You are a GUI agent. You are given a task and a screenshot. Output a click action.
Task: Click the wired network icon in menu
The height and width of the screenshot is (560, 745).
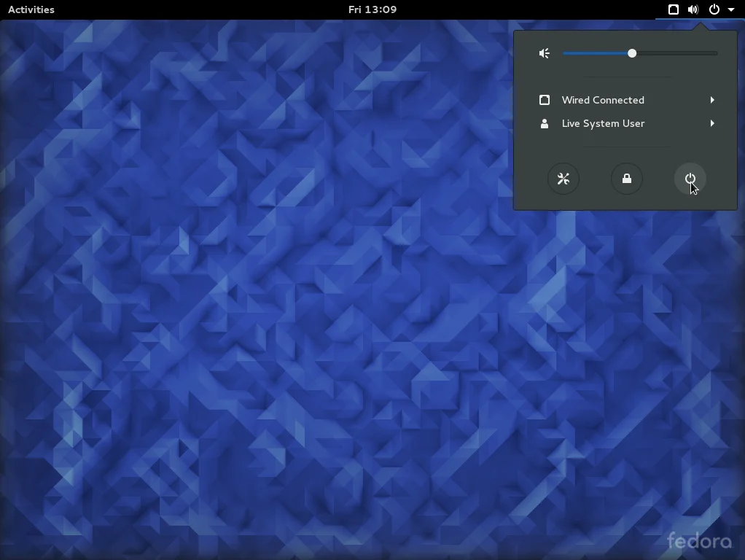coord(545,100)
